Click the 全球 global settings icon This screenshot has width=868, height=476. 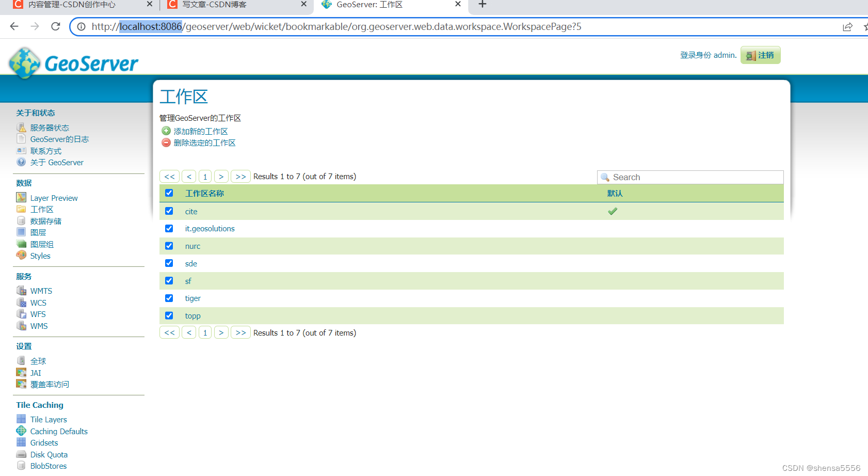(x=21, y=361)
